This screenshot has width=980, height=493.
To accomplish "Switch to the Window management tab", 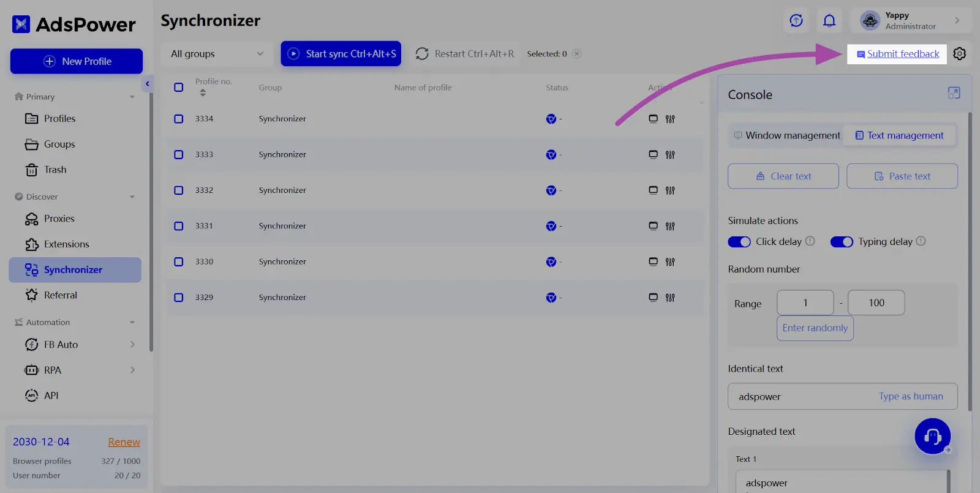I will click(786, 135).
